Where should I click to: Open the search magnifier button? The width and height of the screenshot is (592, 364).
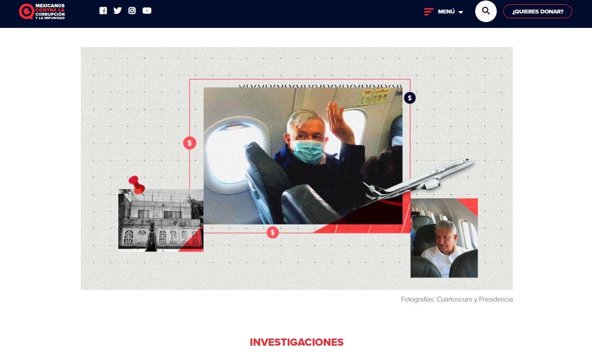[x=486, y=11]
